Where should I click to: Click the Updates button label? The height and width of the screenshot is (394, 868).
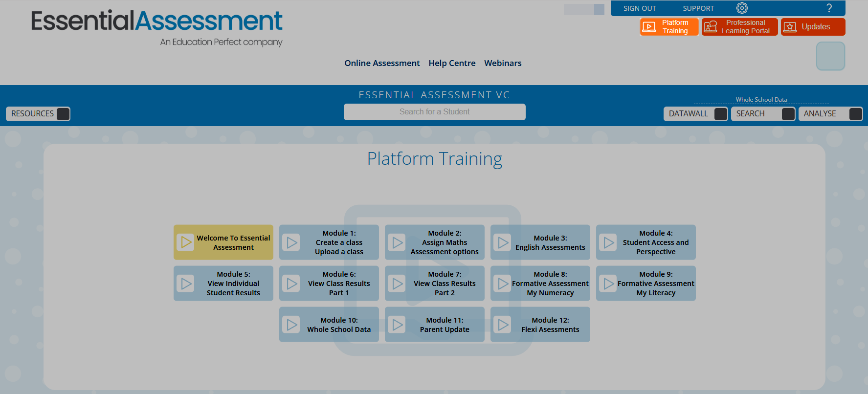point(816,27)
